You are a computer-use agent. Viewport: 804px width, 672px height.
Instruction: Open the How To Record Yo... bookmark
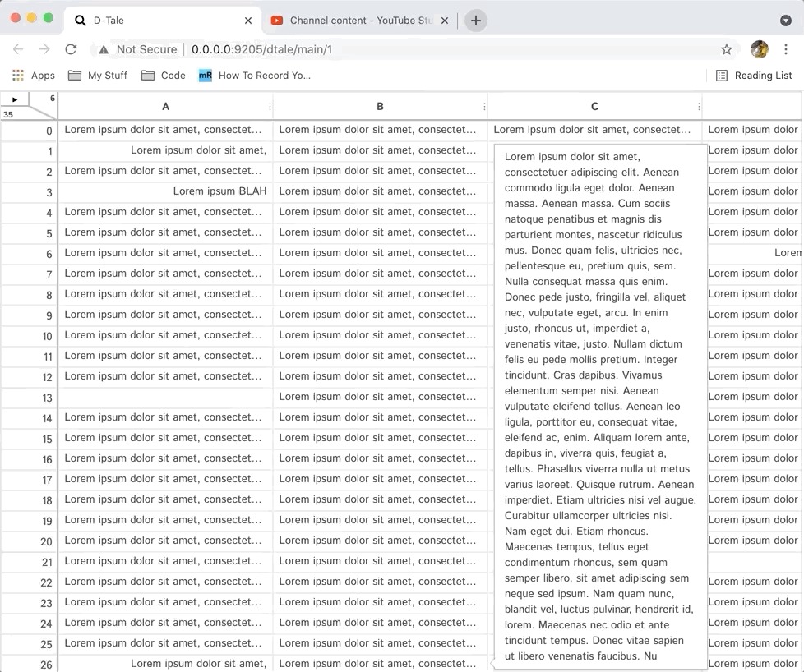(255, 76)
